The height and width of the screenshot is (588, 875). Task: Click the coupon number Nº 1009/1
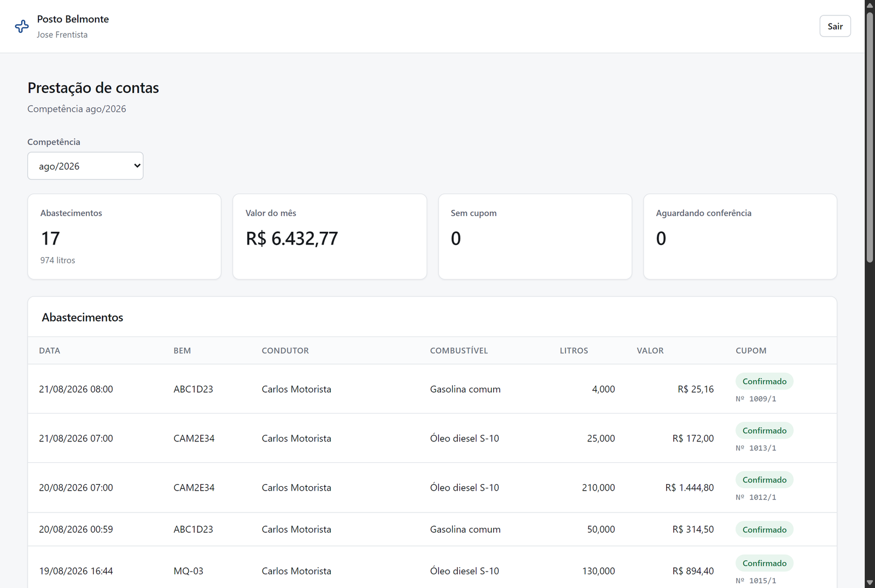click(x=756, y=399)
